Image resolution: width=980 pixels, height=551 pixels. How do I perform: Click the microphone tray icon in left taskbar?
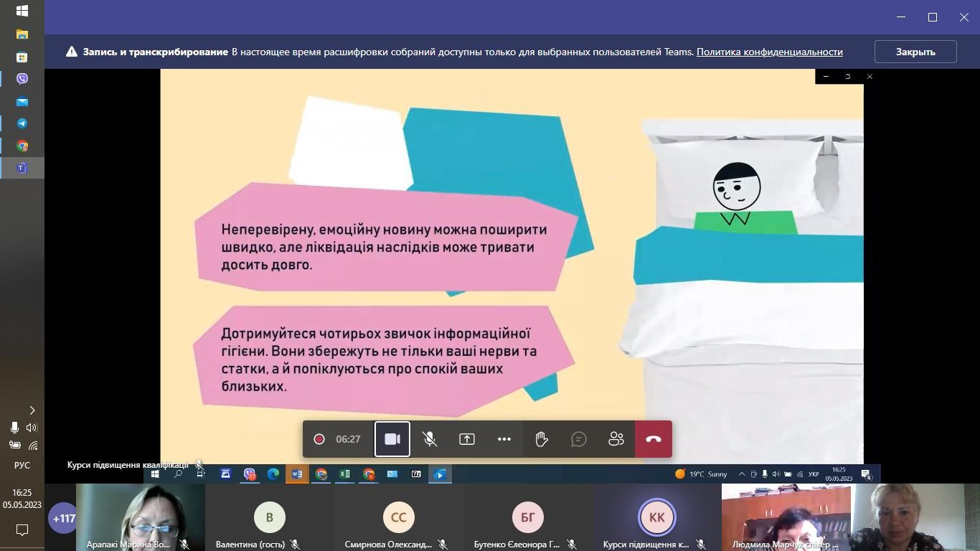[x=14, y=428]
